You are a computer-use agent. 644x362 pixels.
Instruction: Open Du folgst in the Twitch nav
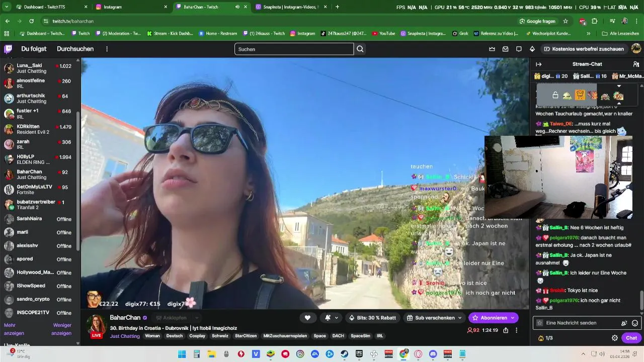[34, 49]
